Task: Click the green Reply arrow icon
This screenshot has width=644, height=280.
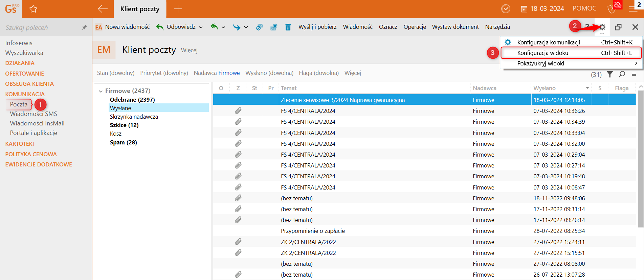Action: [x=160, y=27]
